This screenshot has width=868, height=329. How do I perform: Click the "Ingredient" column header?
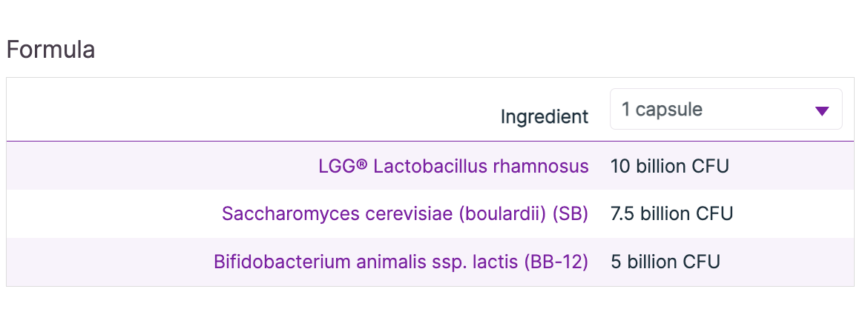coord(545,116)
